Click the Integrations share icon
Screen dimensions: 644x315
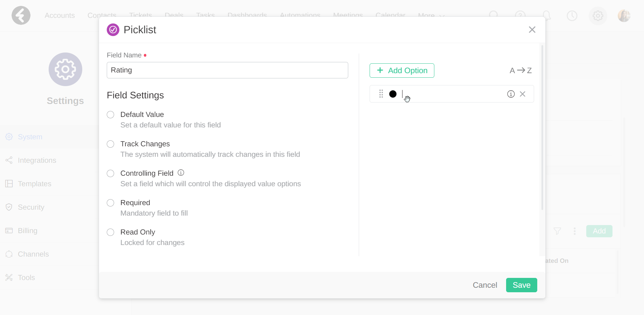[9, 160]
